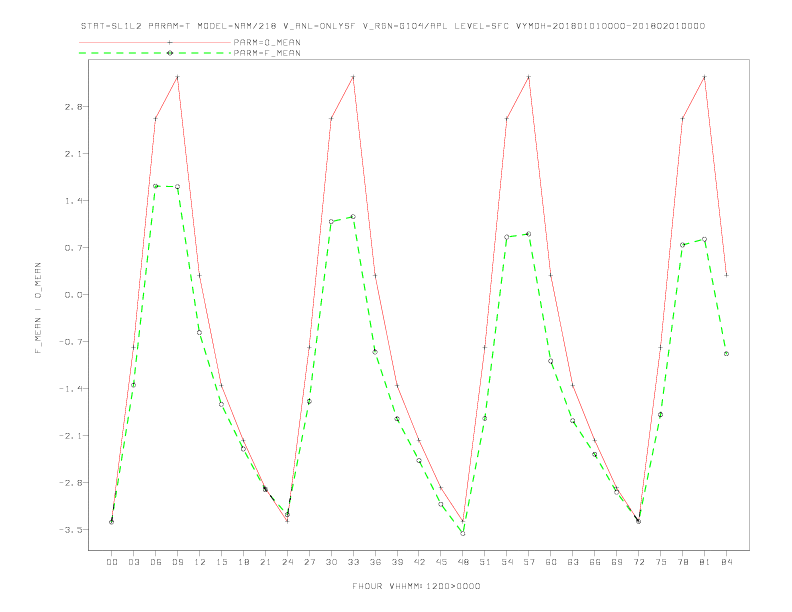
Task: Click the 60 x-axis tick label
Action: [x=551, y=562]
